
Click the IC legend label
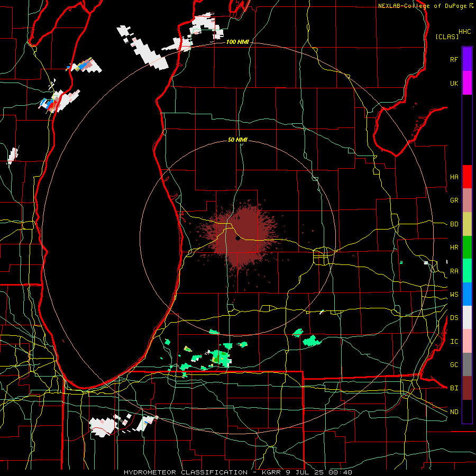coord(454,342)
